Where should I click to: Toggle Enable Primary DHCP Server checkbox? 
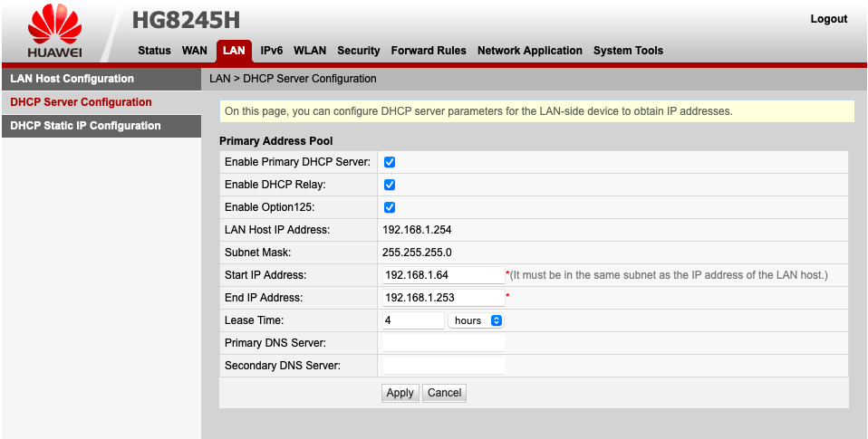(390, 162)
